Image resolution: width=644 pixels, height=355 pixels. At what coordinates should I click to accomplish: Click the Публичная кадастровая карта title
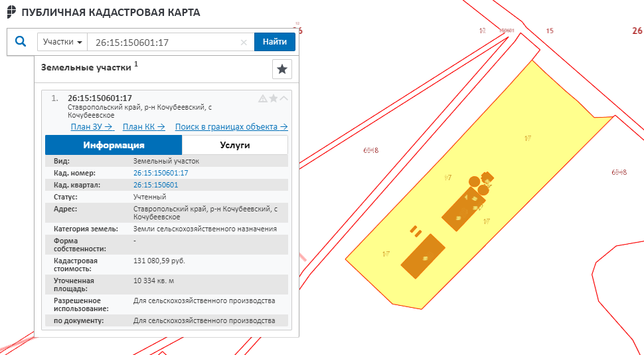111,13
